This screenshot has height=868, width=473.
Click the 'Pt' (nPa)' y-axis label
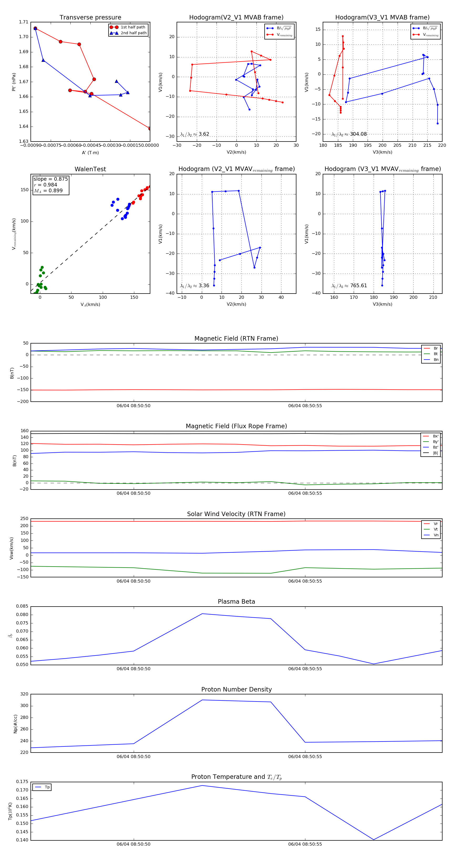tap(14, 82)
